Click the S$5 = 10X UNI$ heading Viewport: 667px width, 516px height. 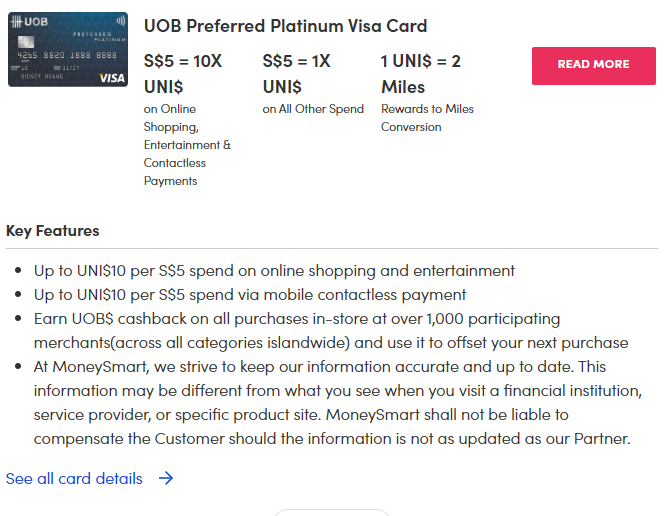pos(183,74)
